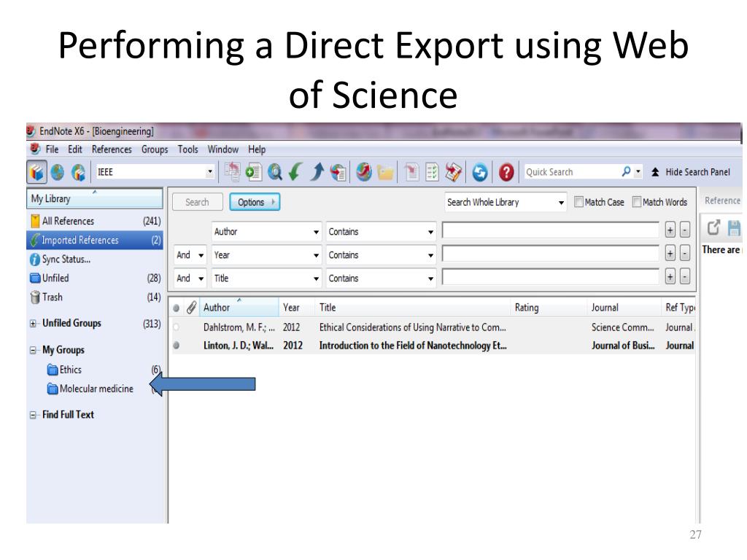Click the green Import arrow icon
Screen dimensions: 747x560
click(x=295, y=172)
